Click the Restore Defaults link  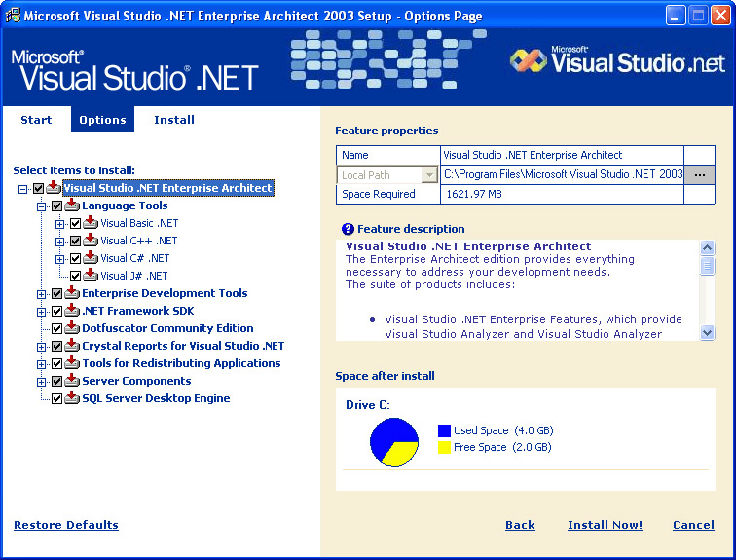[x=66, y=525]
